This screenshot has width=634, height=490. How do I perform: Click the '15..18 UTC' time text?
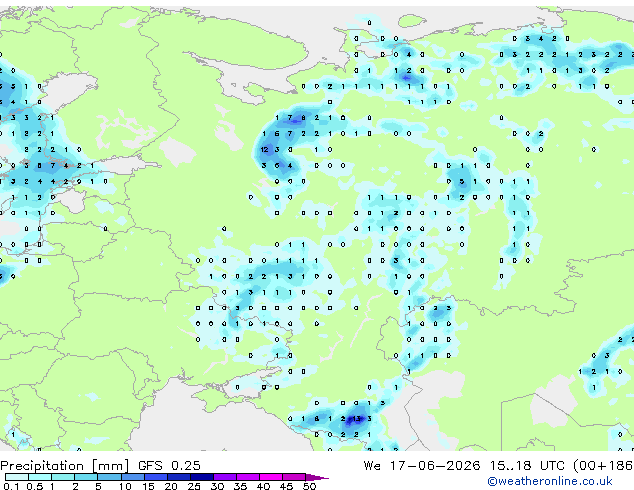[527, 466]
